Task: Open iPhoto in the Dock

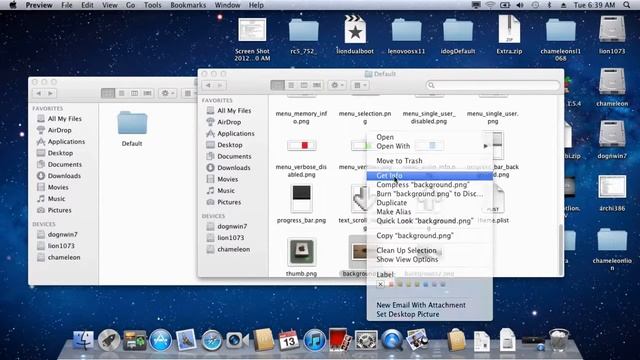Action: tap(417, 340)
